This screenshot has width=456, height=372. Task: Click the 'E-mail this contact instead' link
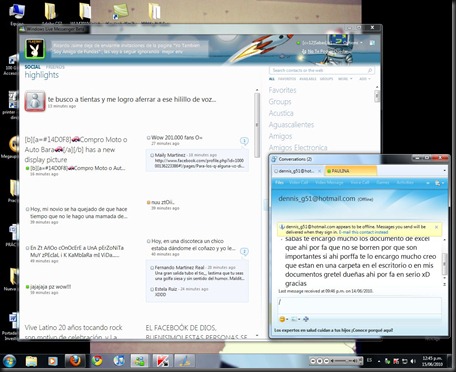[x=363, y=232]
